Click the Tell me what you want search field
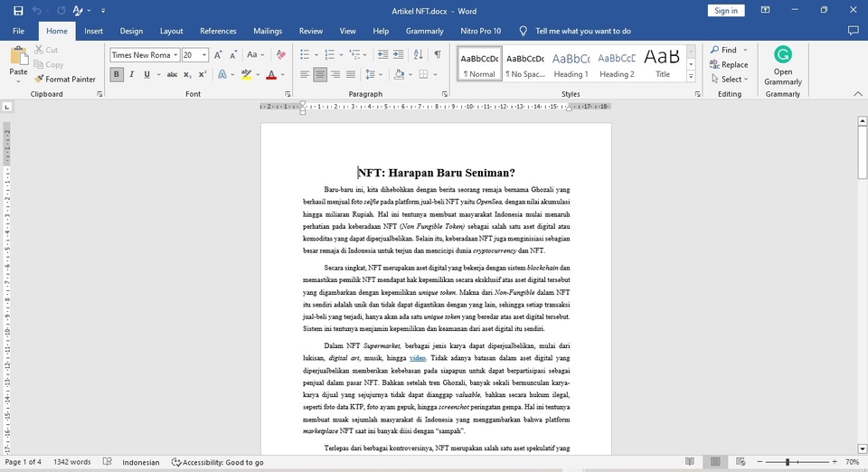Viewport: 868px width, 472px height. click(x=583, y=31)
